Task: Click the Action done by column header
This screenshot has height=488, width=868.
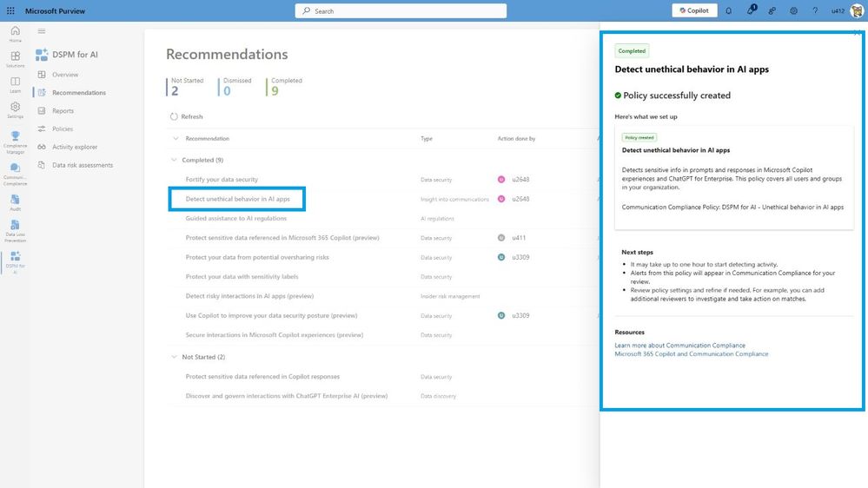Action: coord(516,139)
